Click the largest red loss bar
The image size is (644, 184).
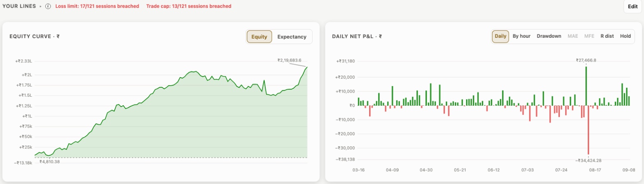tap(589, 130)
